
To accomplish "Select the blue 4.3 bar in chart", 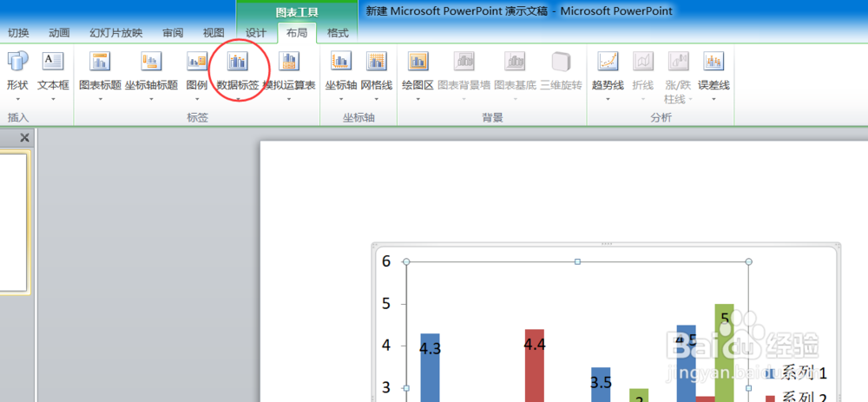I will click(431, 367).
